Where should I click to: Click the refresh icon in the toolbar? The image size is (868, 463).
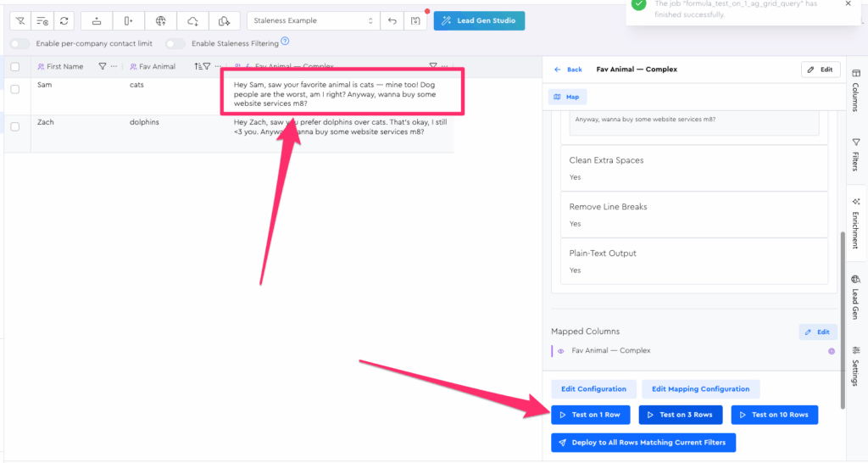(64, 20)
